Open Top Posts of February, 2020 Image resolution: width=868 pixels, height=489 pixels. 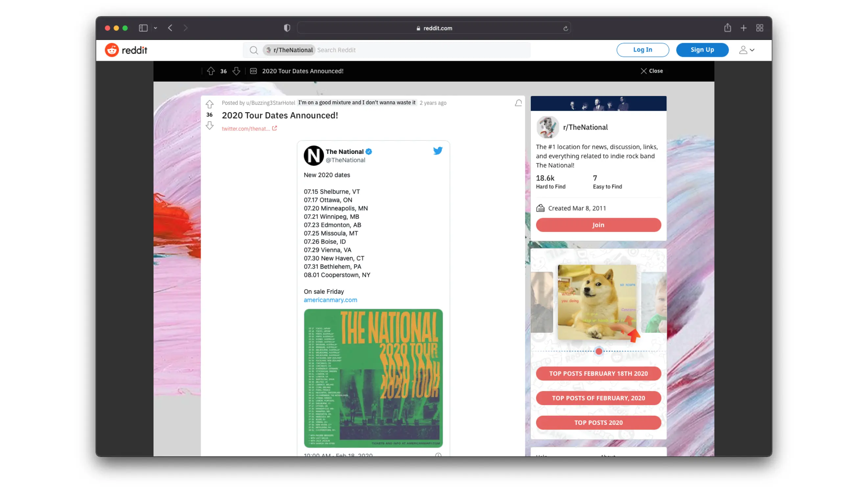click(x=598, y=398)
